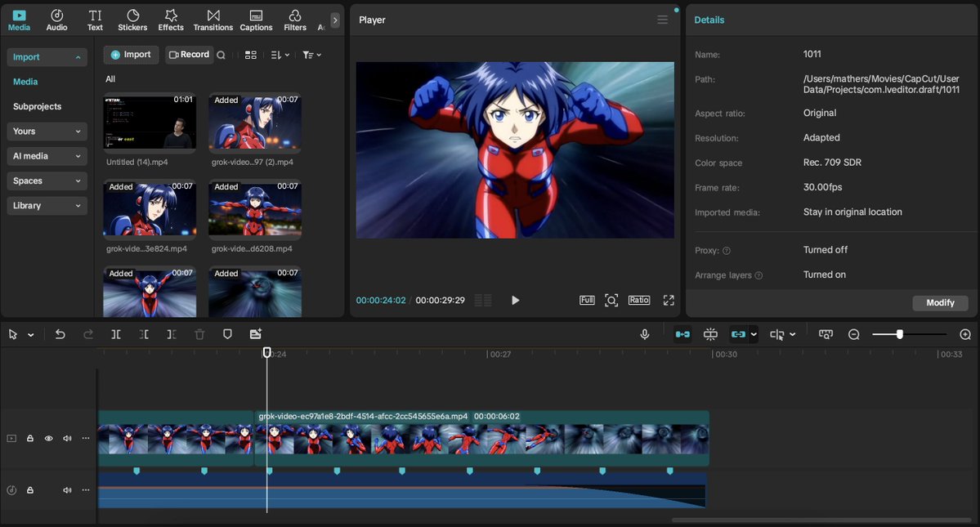The image size is (980, 527).
Task: Expand the AI media section
Action: point(47,156)
